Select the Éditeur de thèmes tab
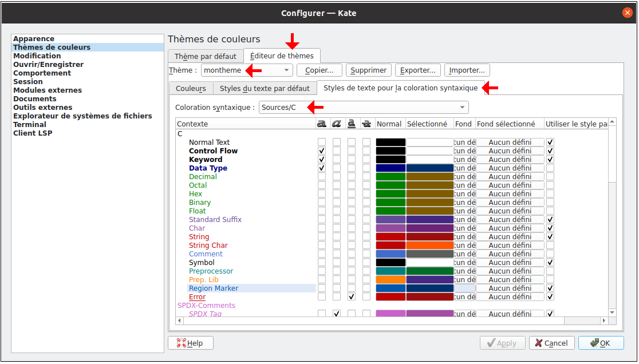This screenshot has width=639, height=364. coord(282,56)
